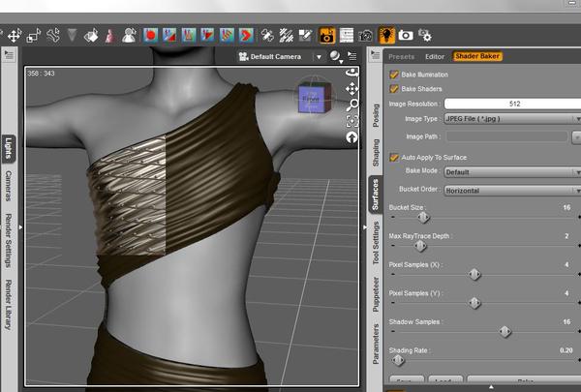Click the viewport magnifier Zoom icon
Image resolution: width=581 pixels, height=392 pixels.
tap(352, 106)
